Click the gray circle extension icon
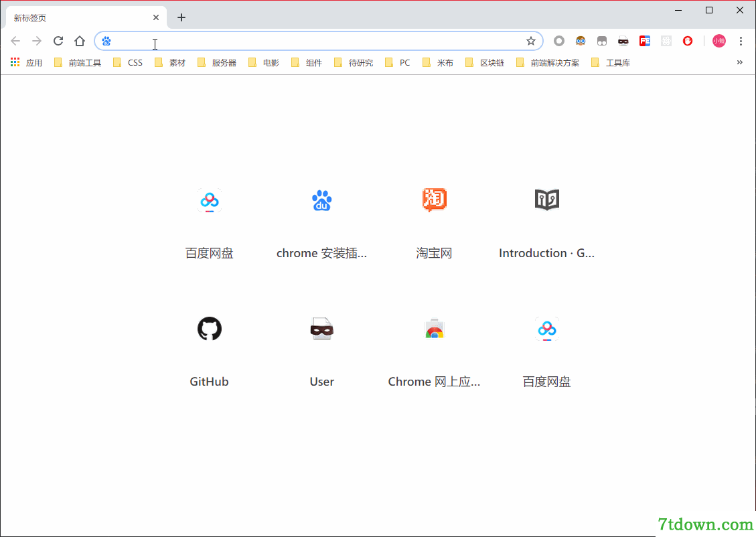Screen dimensions: 756x537 pyautogui.click(x=559, y=41)
